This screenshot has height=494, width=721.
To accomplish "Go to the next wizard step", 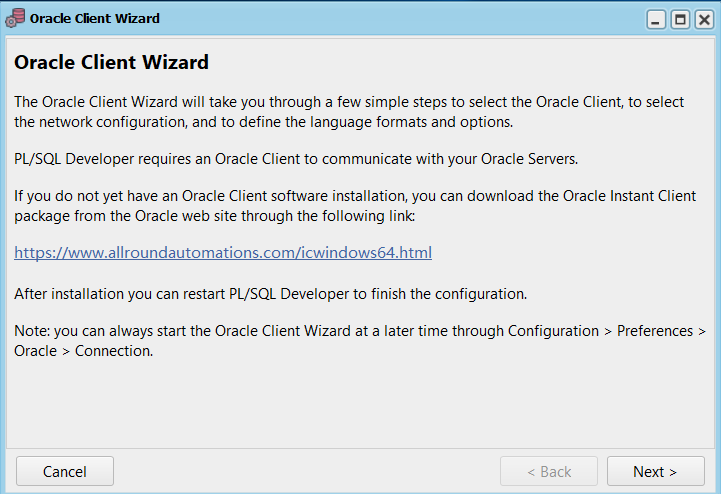I will (x=656, y=471).
